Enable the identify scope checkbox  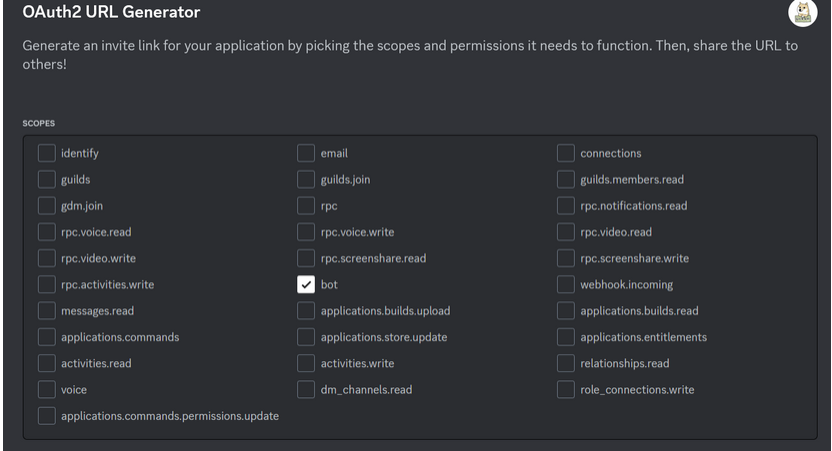click(47, 153)
